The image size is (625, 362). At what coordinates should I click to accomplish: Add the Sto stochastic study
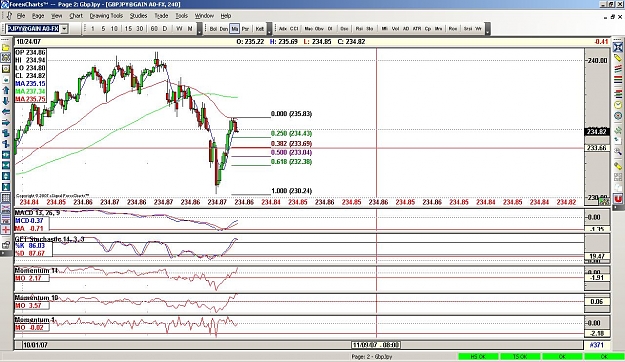click(x=369, y=29)
